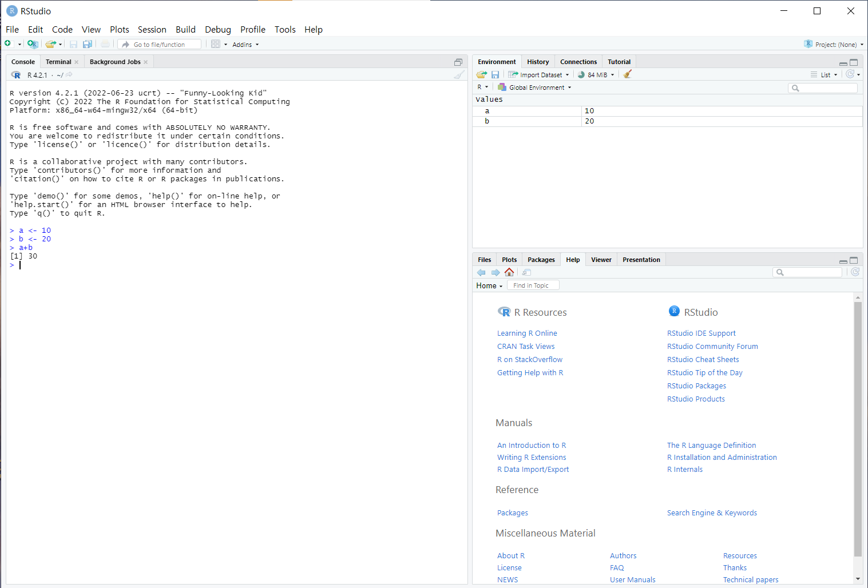868x588 pixels.
Task: Open RStudio Cheat Sheets link
Action: click(703, 360)
